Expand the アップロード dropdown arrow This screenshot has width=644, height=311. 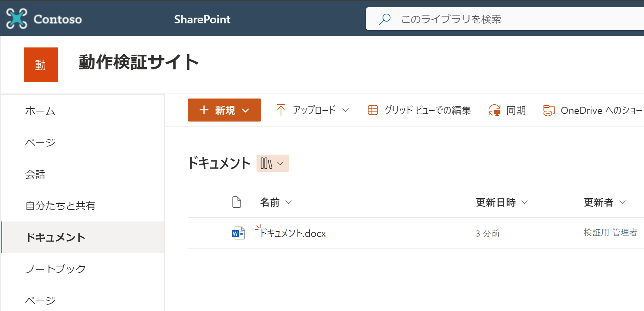click(345, 110)
